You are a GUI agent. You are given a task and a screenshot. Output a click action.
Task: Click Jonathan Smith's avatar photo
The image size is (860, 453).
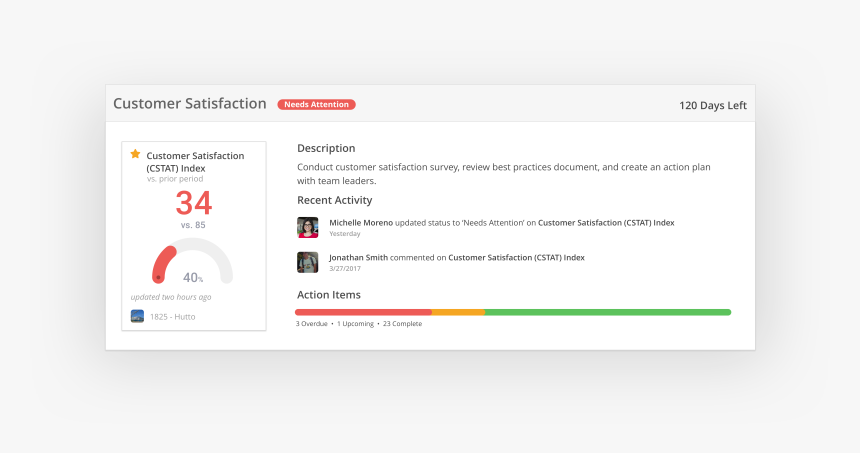(x=308, y=262)
